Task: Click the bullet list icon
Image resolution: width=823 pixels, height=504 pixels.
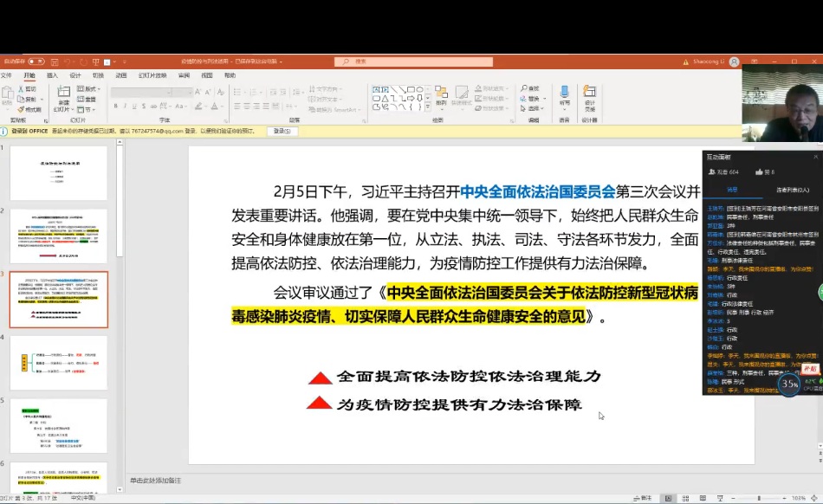Action: pos(237,93)
